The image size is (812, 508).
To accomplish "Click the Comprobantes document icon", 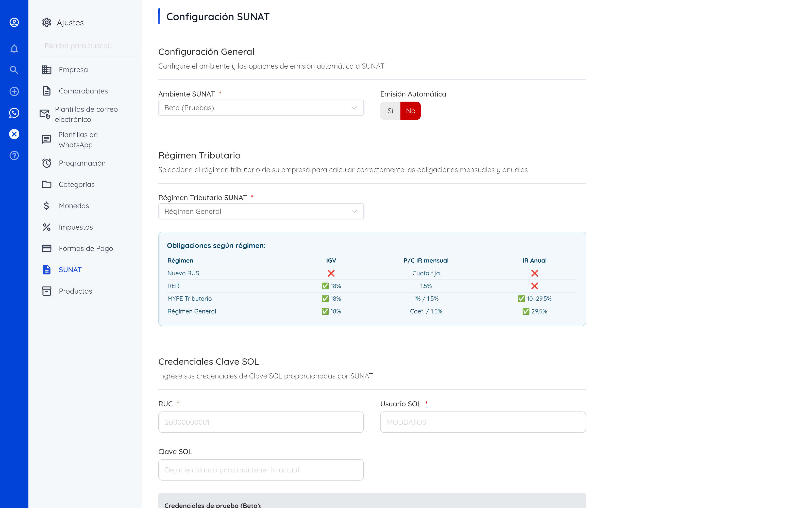I will pyautogui.click(x=47, y=91).
